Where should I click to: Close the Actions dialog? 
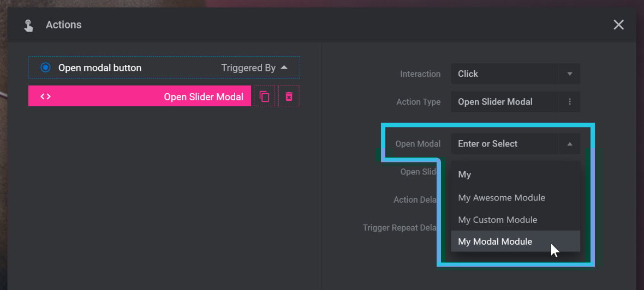618,25
